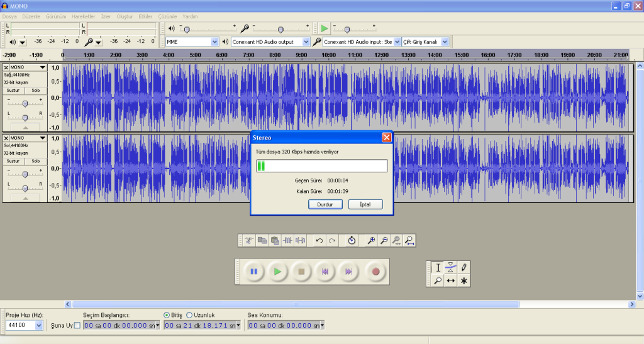
Task: Click the red Record button
Action: (x=375, y=271)
